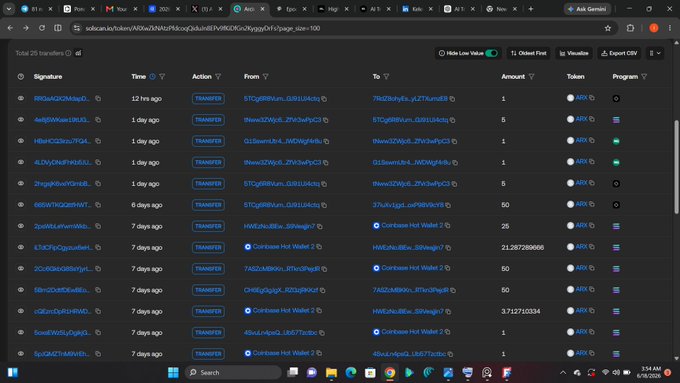Copy signature of the 6 days ago transfer
Viewport: 680px width, 383px height.
tap(98, 205)
